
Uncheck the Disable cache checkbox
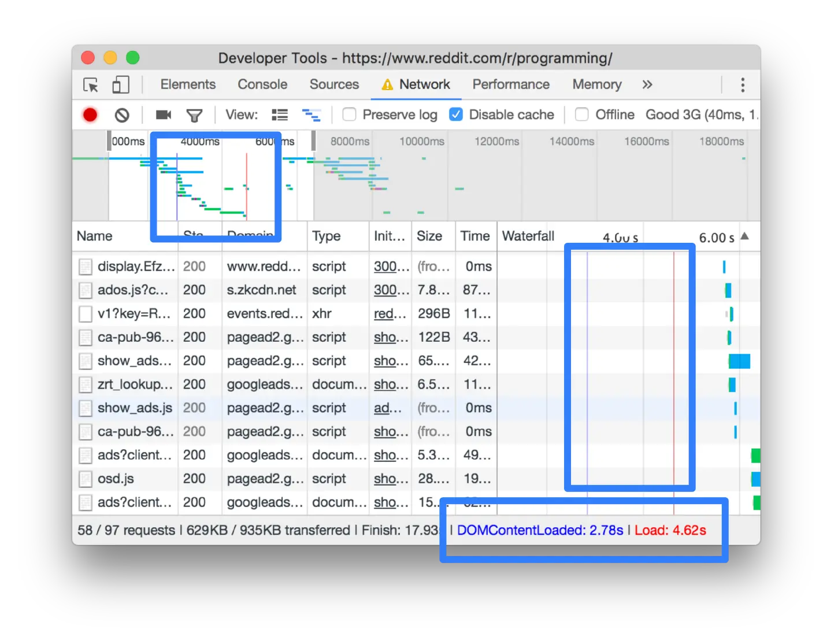(456, 114)
